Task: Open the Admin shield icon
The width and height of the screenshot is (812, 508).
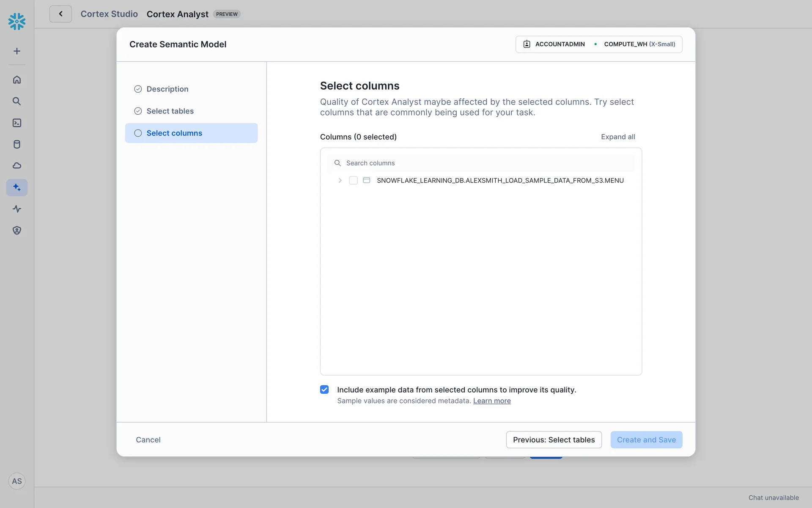Action: (x=17, y=230)
